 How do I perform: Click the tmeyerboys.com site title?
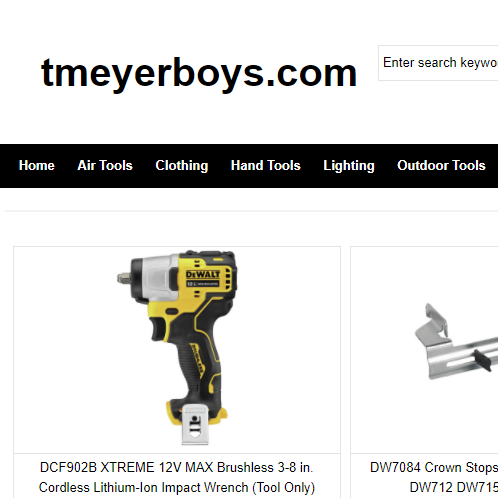pyautogui.click(x=199, y=73)
